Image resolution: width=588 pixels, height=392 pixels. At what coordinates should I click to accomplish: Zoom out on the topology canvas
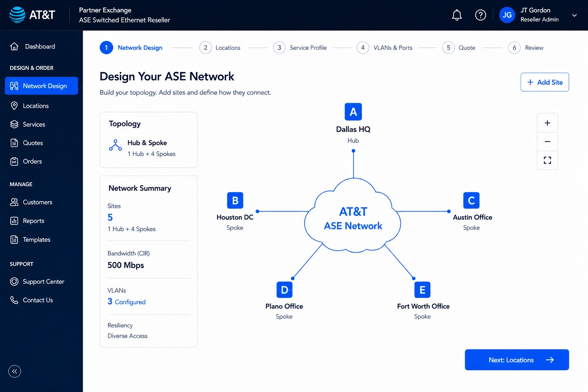[x=547, y=142]
